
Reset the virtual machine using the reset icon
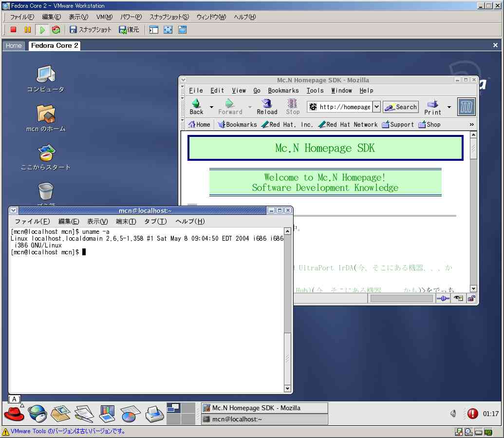pyautogui.click(x=56, y=30)
